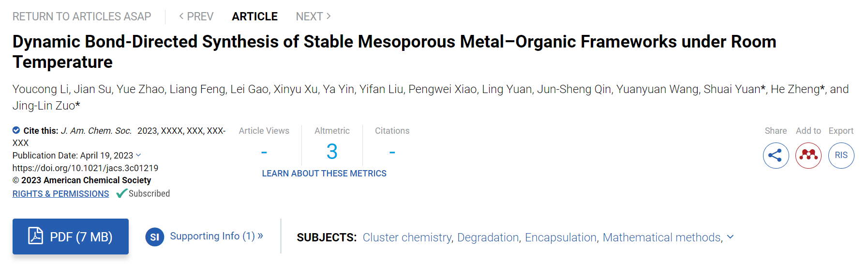Add article to Mendeley via red icon
The width and height of the screenshot is (868, 269).
808,156
